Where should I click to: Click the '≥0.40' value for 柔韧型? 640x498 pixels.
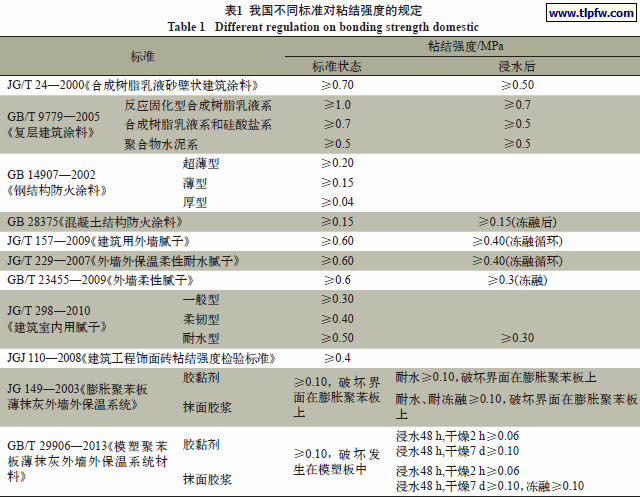click(x=337, y=319)
